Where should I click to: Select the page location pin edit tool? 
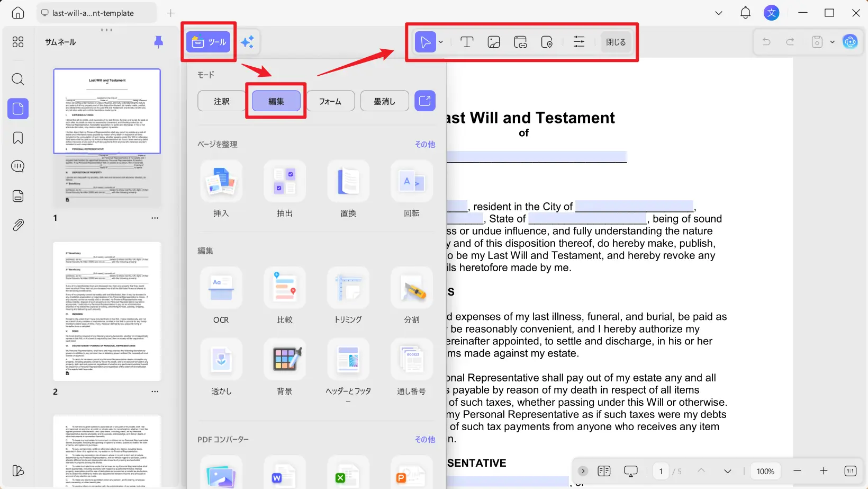(547, 42)
